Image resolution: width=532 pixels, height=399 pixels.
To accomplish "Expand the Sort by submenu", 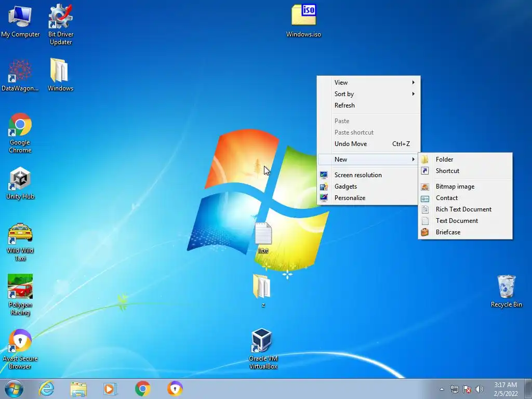I will (x=368, y=94).
